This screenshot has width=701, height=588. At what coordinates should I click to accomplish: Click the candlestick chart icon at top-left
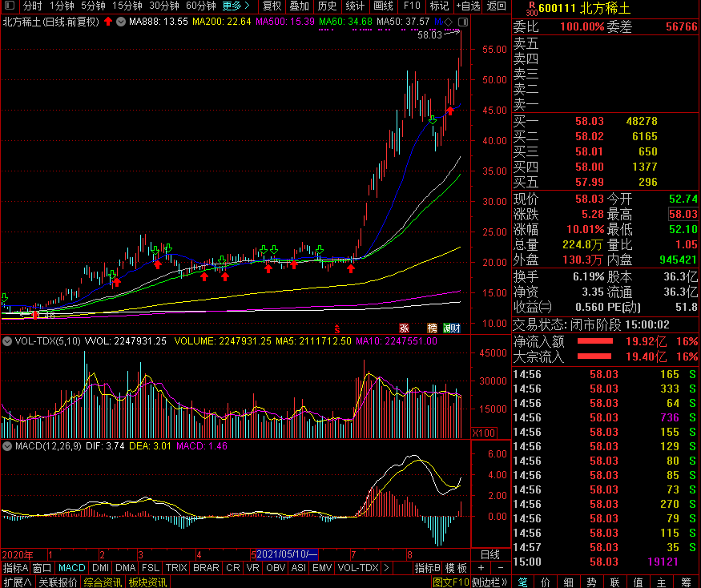pos(9,6)
